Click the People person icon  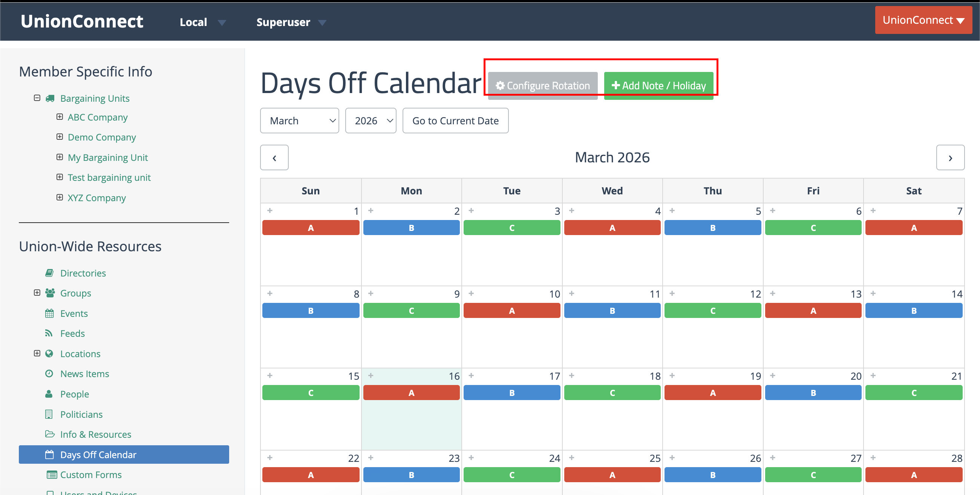[49, 394]
